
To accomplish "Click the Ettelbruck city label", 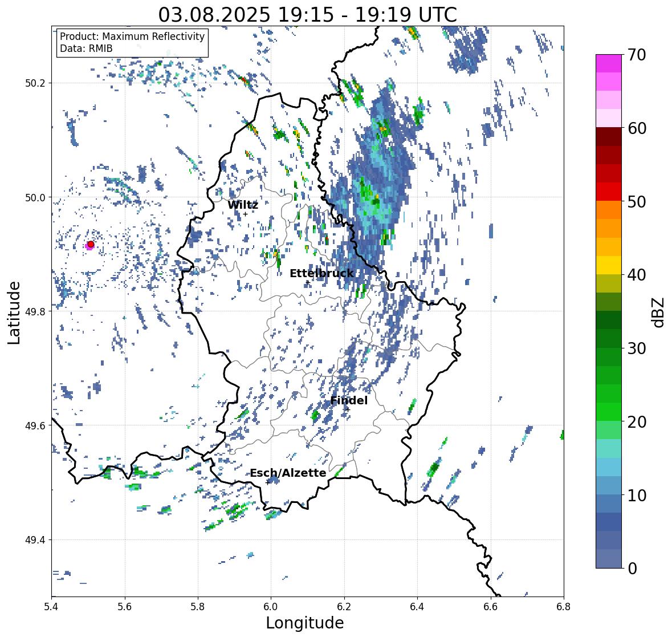I will (321, 273).
